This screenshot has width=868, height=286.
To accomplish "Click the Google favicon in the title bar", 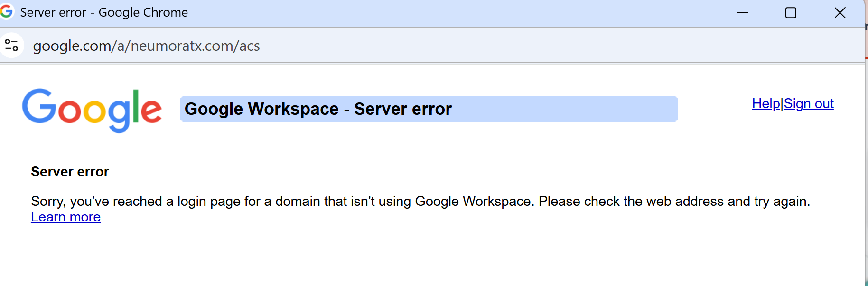I will (x=6, y=11).
